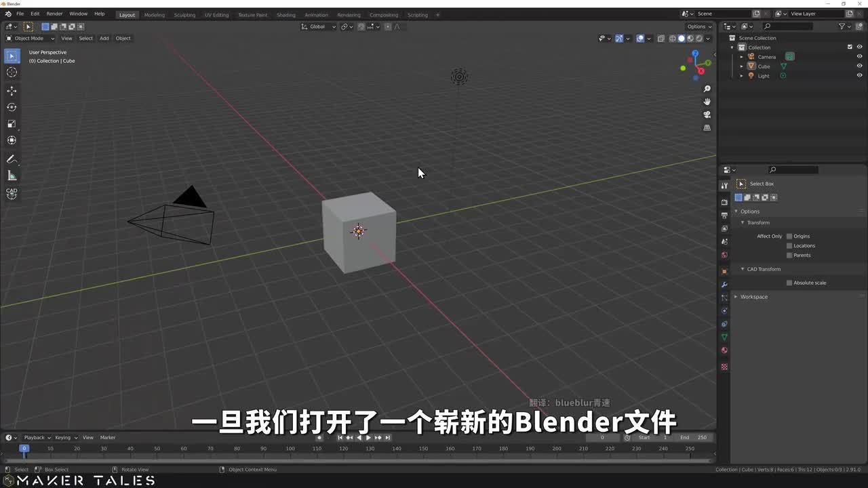Open the Physics properties tab
This screenshot has width=868, height=488.
pos(724,311)
